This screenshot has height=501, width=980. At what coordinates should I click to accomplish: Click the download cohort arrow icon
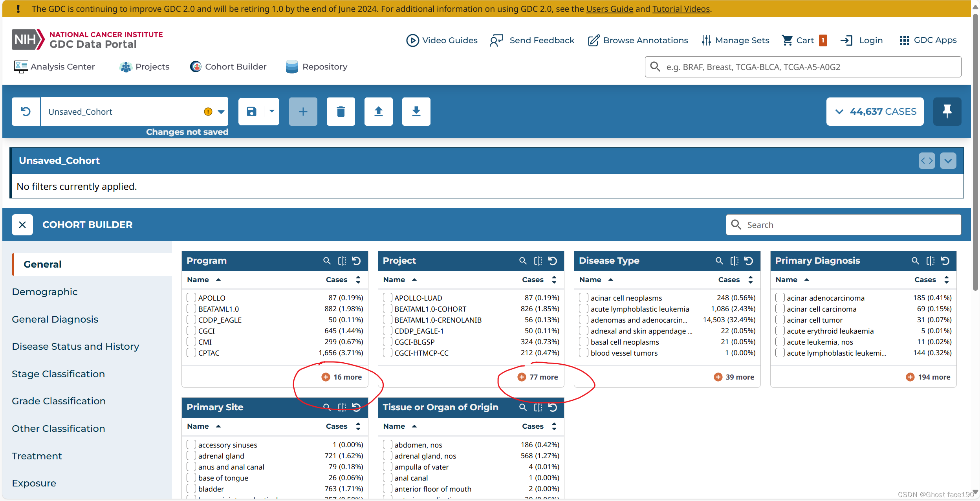(416, 112)
